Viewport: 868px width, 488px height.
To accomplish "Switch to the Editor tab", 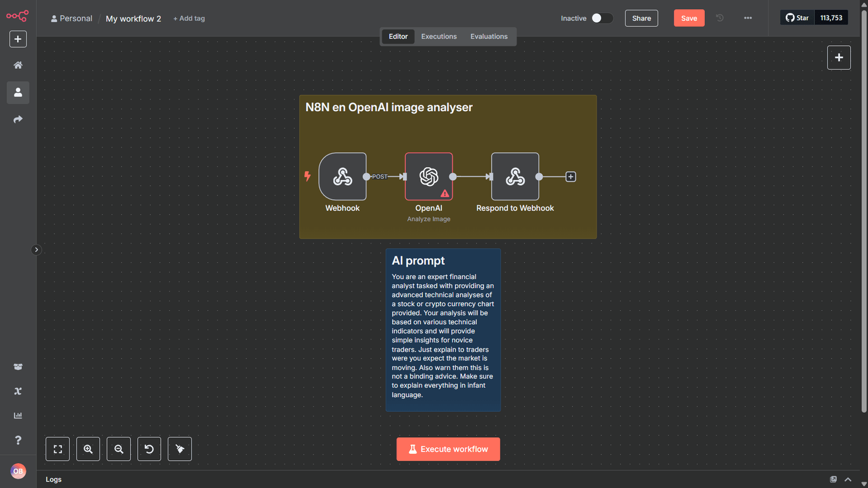I will 398,36.
